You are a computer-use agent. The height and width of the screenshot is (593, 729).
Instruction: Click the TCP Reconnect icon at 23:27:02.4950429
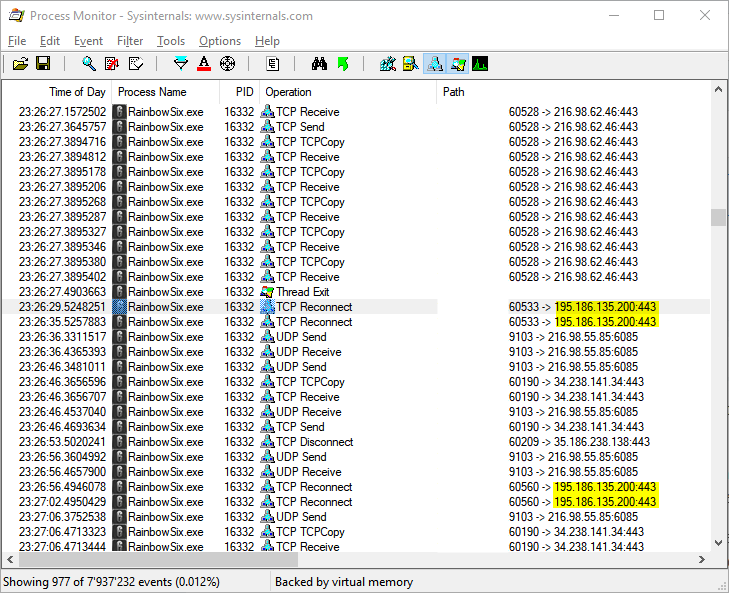pyautogui.click(x=267, y=502)
